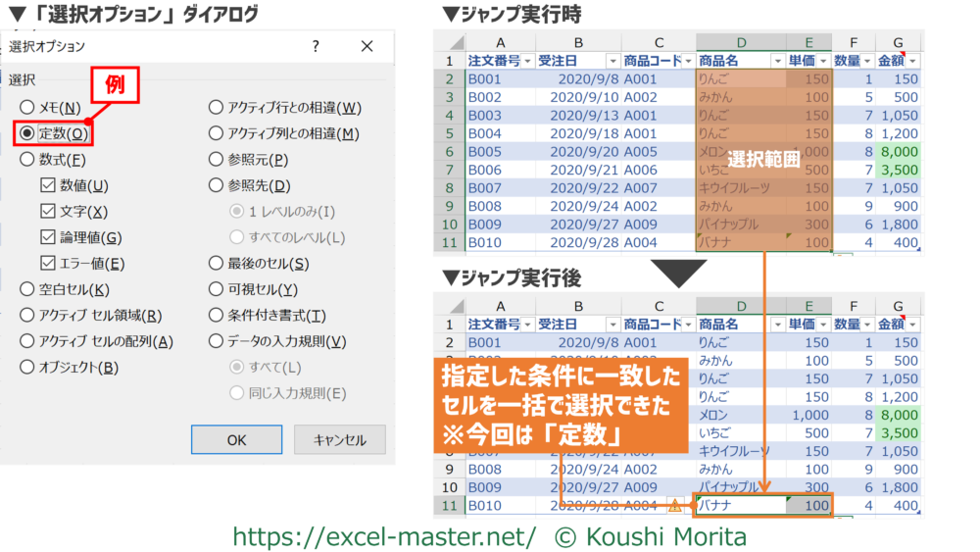Click the help question mark in 選択オプション dialog
Viewport: 980px width, 552px height.
(x=316, y=46)
